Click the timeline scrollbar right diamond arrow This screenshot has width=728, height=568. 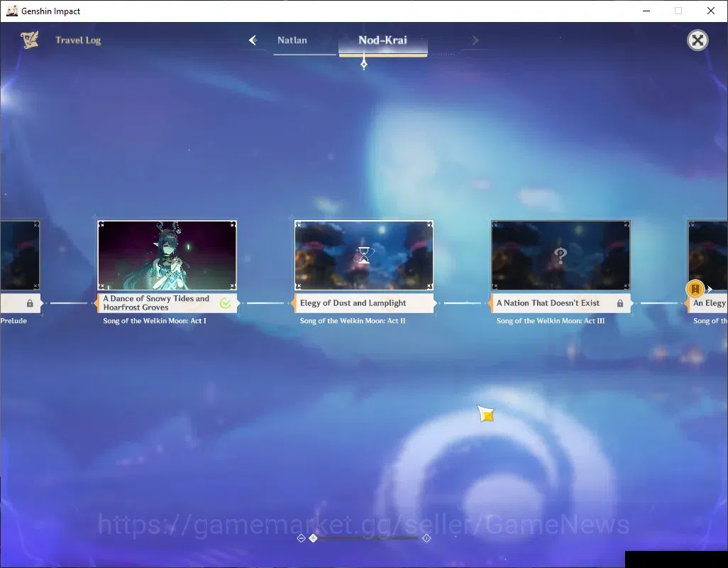click(426, 538)
